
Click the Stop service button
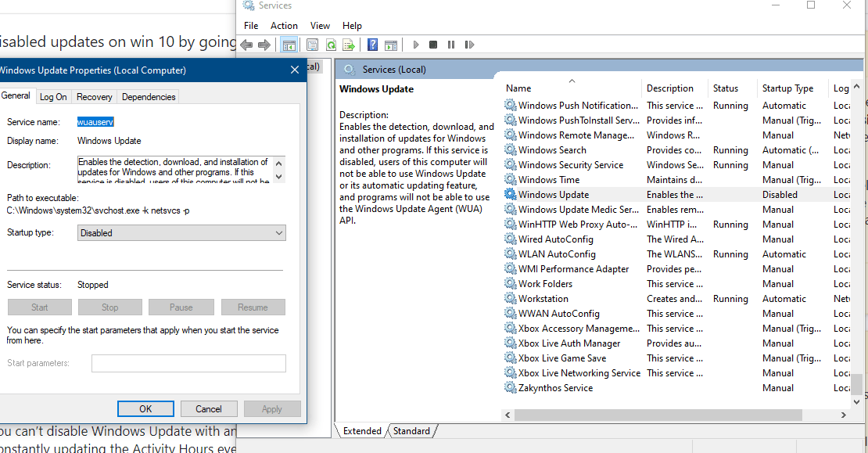point(110,307)
